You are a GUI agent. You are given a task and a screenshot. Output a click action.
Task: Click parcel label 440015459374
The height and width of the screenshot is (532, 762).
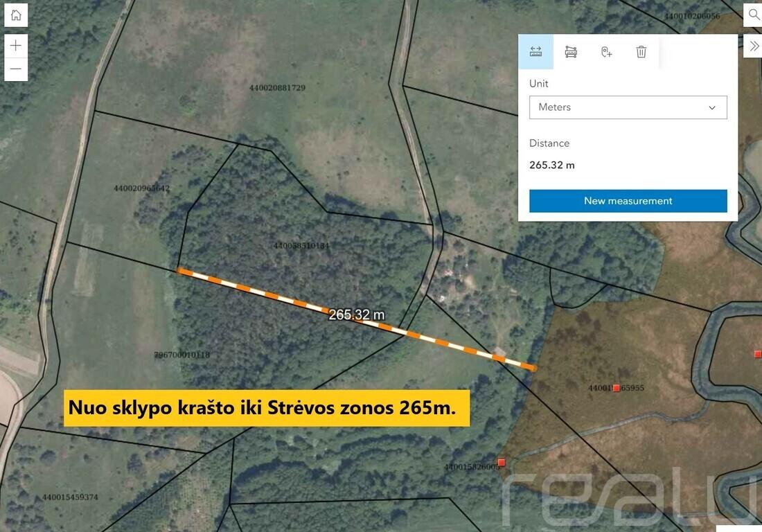(x=70, y=497)
